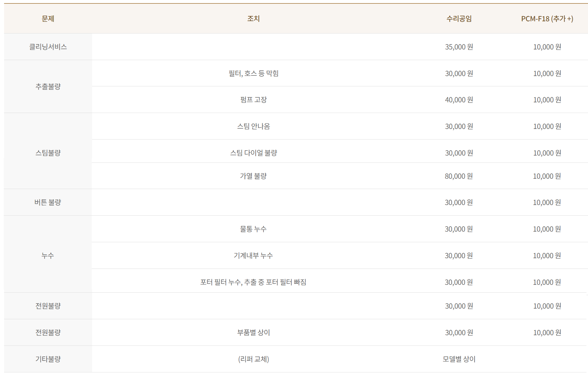Select the 80,000 원 repair fee
The width and height of the screenshot is (588, 379).
coord(459,176)
